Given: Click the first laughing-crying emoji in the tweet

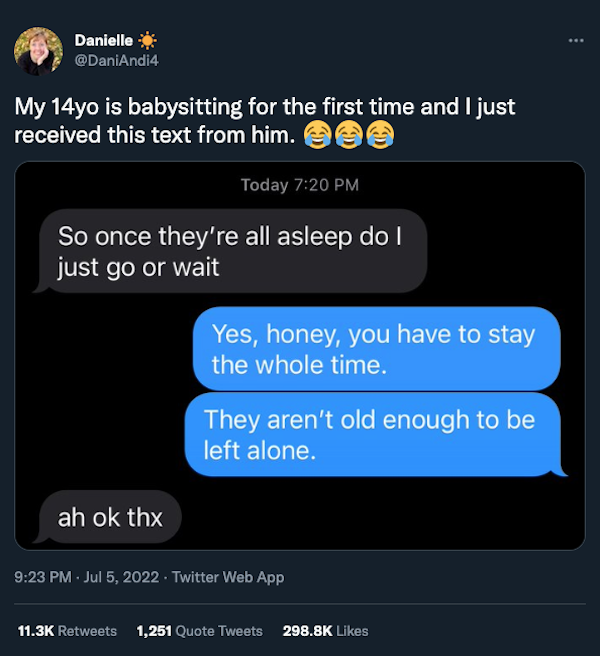Looking at the screenshot, I should click(317, 134).
